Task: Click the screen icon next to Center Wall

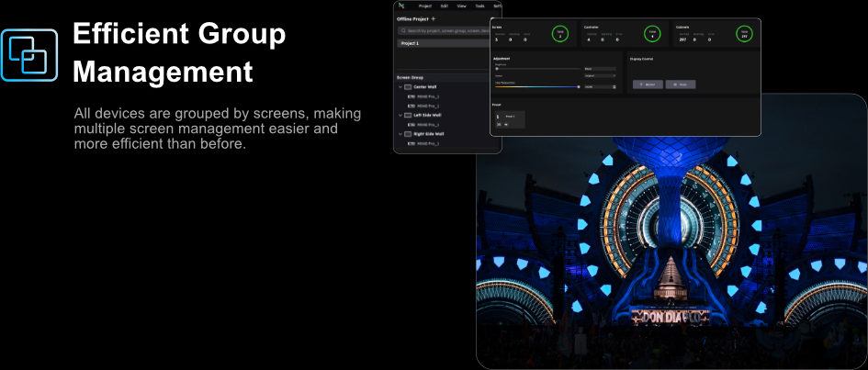Action: point(408,86)
